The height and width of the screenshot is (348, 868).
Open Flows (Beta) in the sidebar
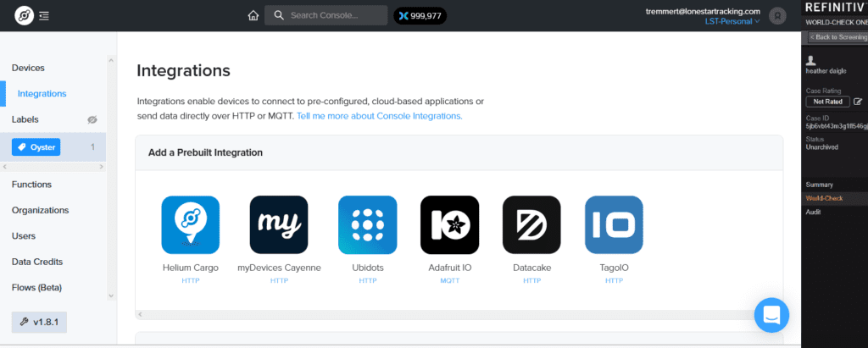(x=36, y=288)
